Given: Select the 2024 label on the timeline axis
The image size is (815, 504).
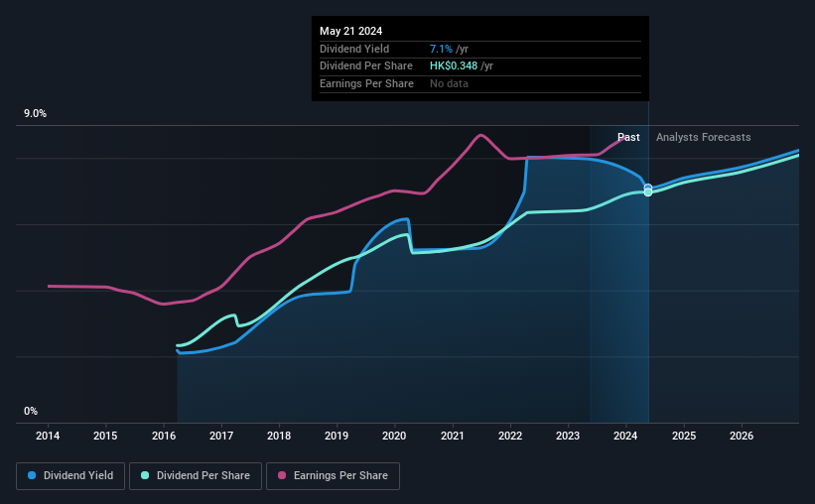Looking at the screenshot, I should point(625,436).
